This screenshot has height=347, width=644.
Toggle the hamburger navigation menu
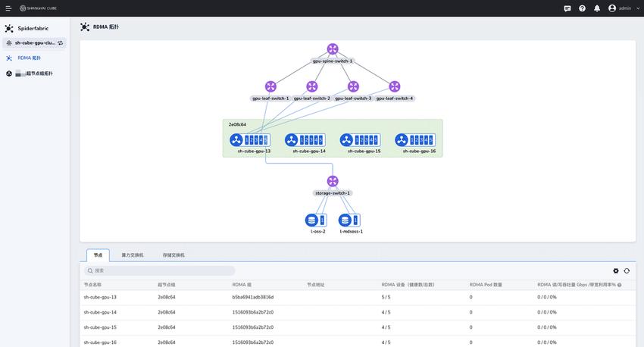8,8
